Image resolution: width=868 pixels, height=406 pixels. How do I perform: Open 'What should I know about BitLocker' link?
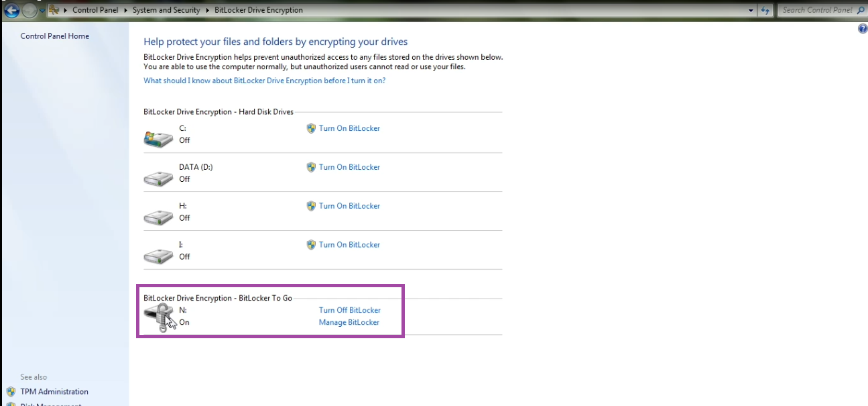(265, 81)
